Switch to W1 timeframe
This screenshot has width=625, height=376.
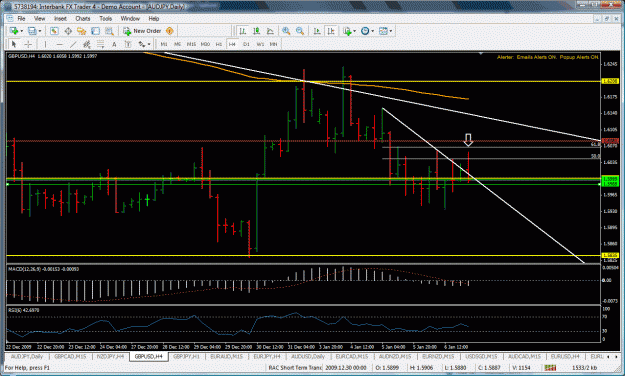(x=260, y=44)
